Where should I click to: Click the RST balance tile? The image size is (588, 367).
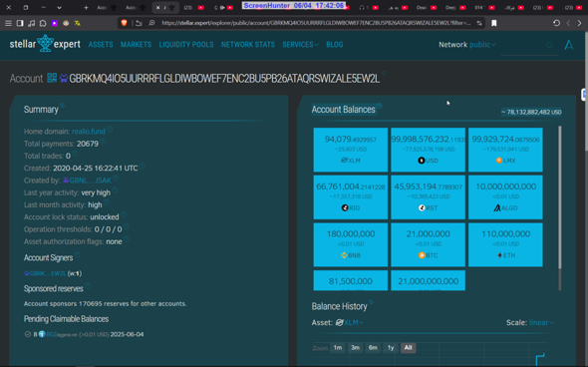[428, 197]
